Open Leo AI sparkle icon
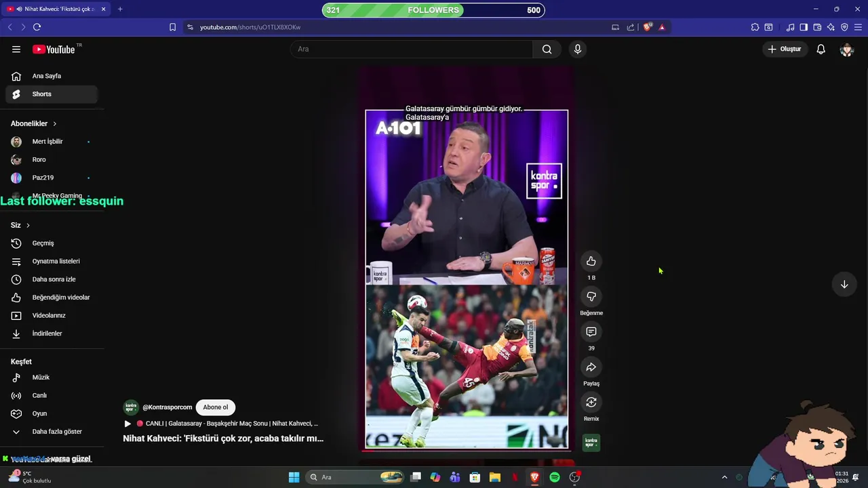The width and height of the screenshot is (868, 488). pyautogui.click(x=831, y=27)
